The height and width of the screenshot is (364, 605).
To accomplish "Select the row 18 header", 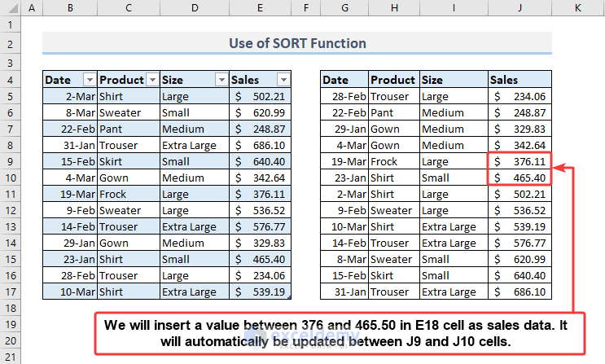I will pos(9,308).
